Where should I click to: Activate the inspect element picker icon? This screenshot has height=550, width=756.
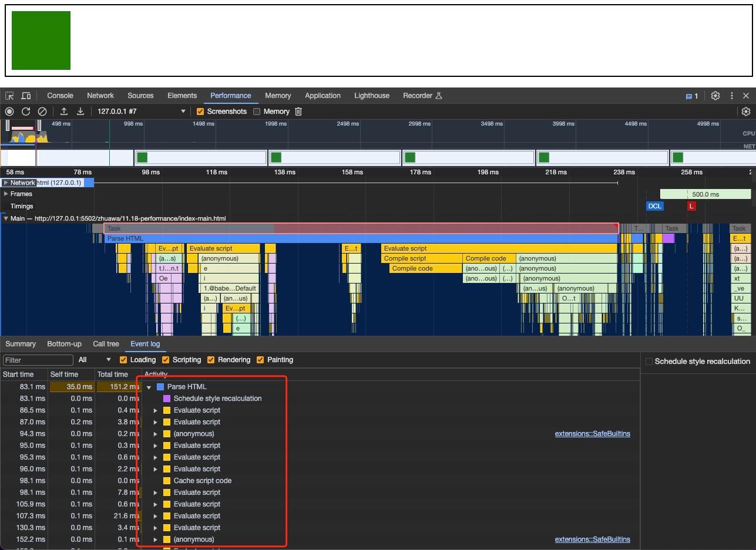click(9, 96)
